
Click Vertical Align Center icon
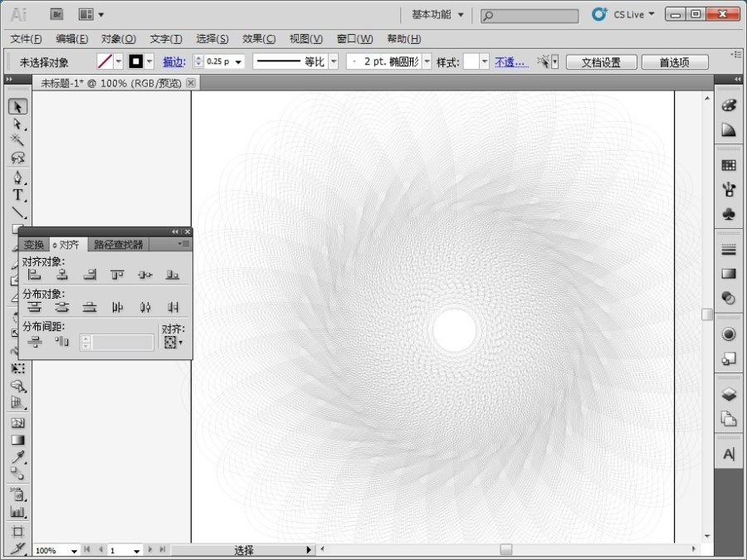point(144,275)
